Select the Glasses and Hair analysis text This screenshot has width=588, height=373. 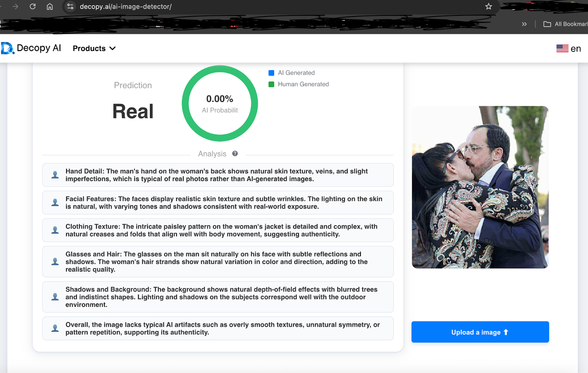point(217,262)
